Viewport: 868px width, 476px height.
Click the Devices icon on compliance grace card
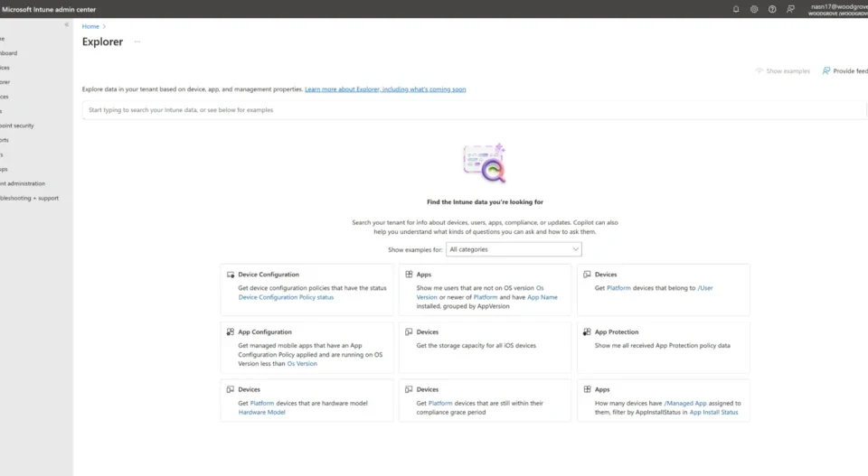[x=409, y=389]
